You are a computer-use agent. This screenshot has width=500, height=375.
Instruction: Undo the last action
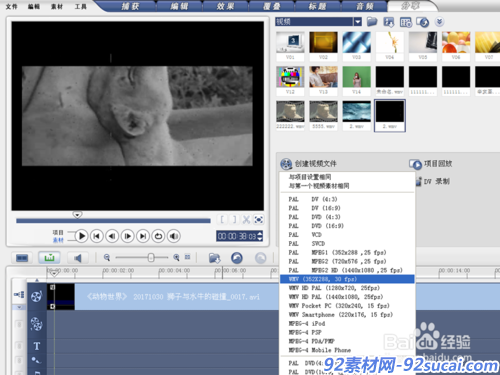click(x=237, y=258)
